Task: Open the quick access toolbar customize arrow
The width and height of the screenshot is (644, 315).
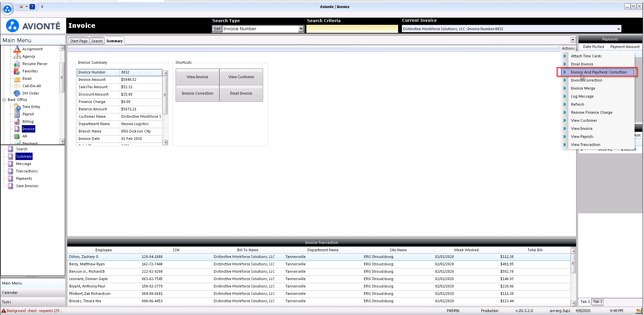Action: (42, 6)
